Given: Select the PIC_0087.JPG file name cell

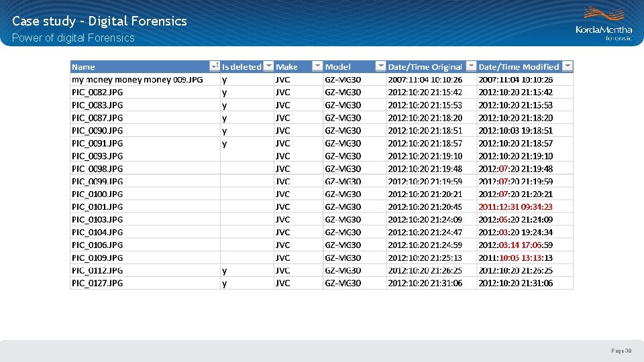Looking at the screenshot, I should point(145,118).
